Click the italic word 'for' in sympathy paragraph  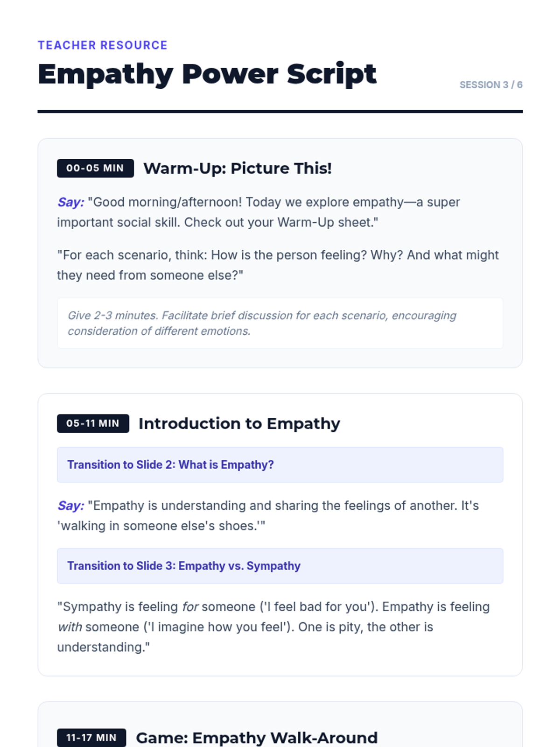[x=190, y=607]
